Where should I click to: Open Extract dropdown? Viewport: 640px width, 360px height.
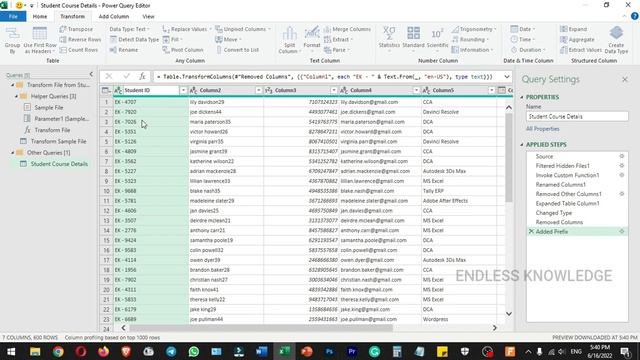[338, 39]
